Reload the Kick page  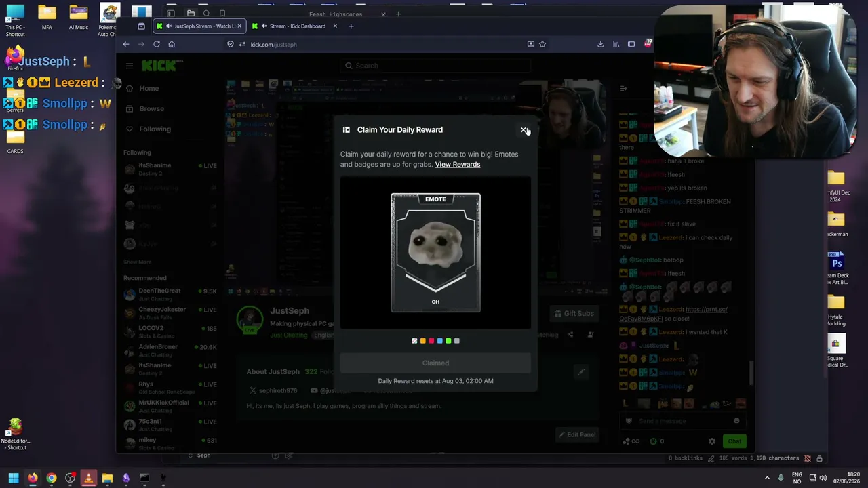(157, 44)
